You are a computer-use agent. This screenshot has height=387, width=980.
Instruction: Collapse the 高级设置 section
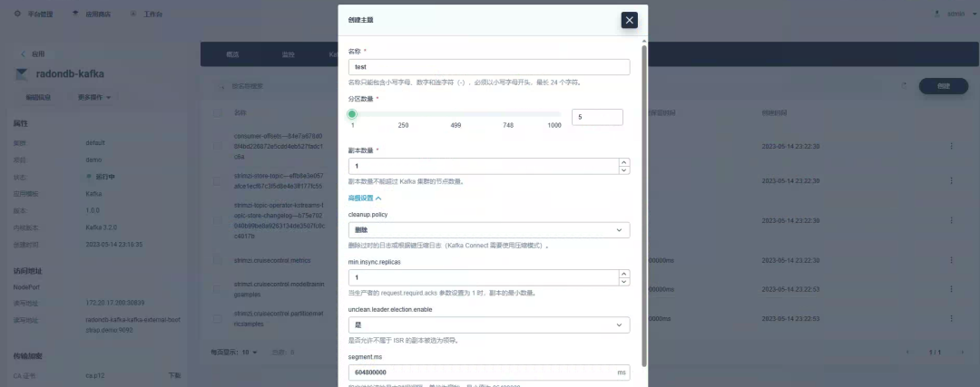365,198
